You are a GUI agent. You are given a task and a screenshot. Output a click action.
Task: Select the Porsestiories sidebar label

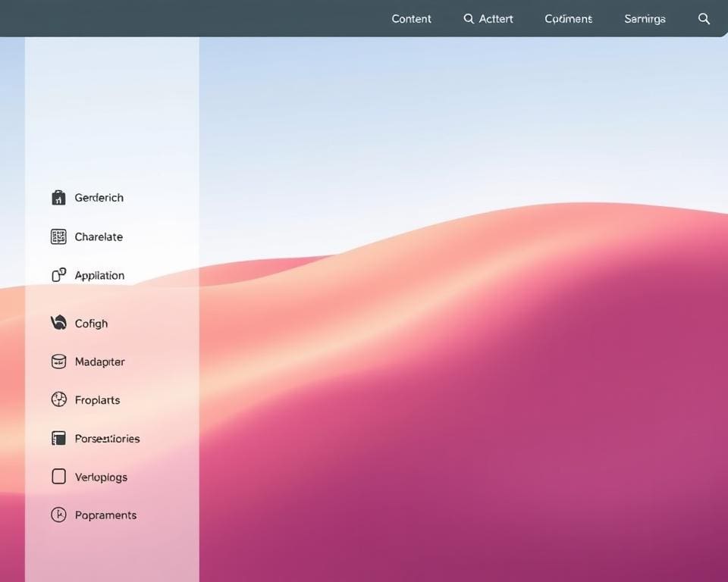point(107,439)
